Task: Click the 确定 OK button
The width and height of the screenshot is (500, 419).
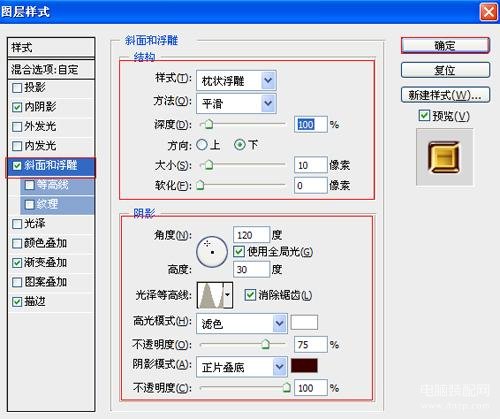Action: (445, 45)
